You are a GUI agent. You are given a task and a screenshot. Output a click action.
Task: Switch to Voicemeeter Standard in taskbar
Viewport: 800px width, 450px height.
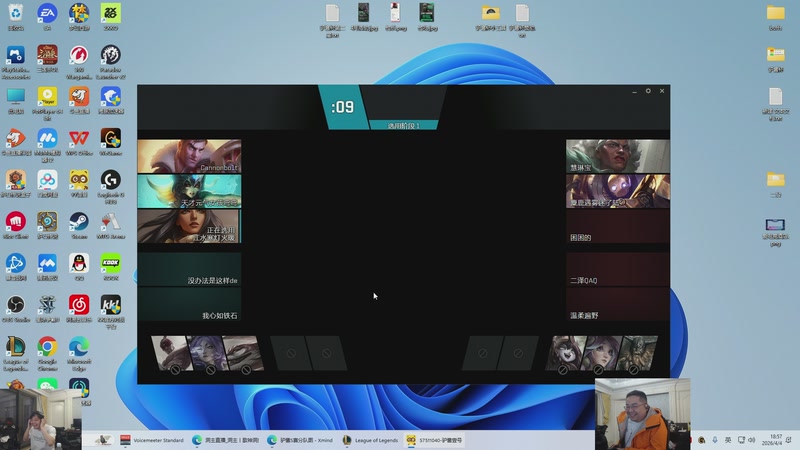coord(152,440)
